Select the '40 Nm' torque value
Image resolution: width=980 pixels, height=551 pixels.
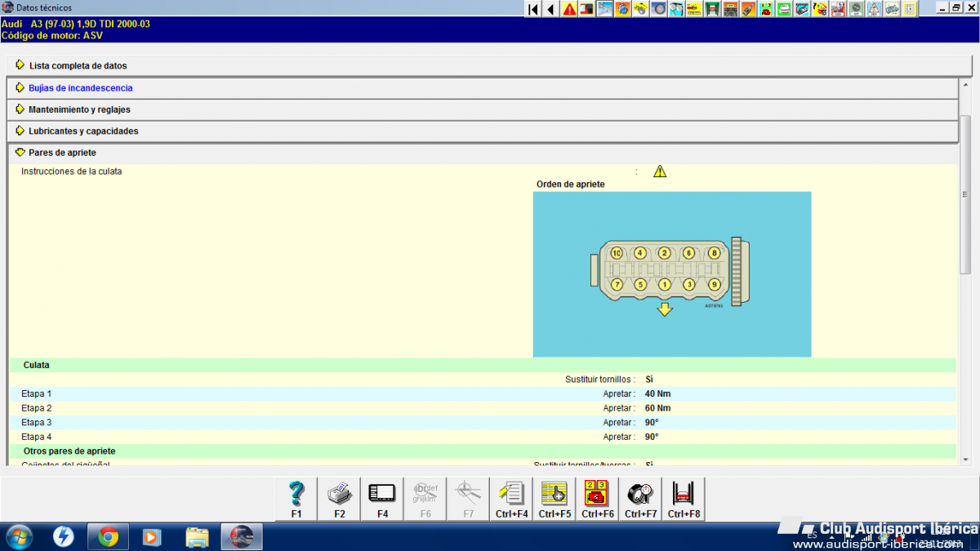pyautogui.click(x=657, y=393)
